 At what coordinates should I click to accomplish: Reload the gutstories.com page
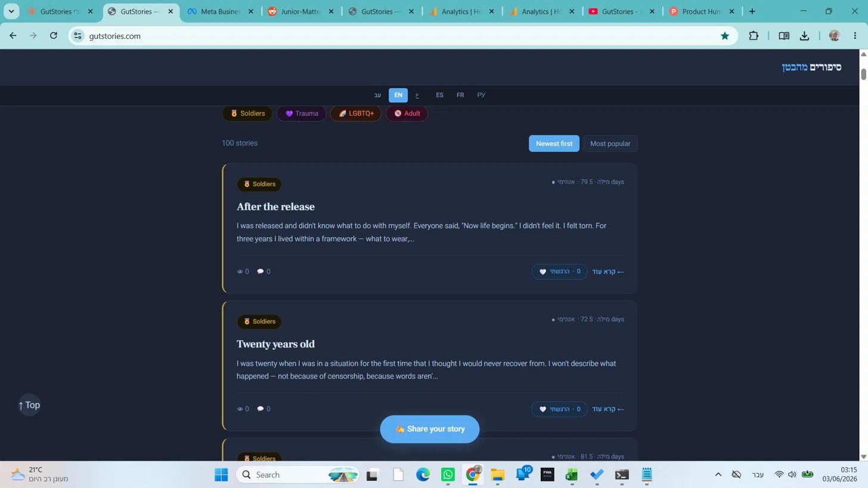click(x=54, y=36)
